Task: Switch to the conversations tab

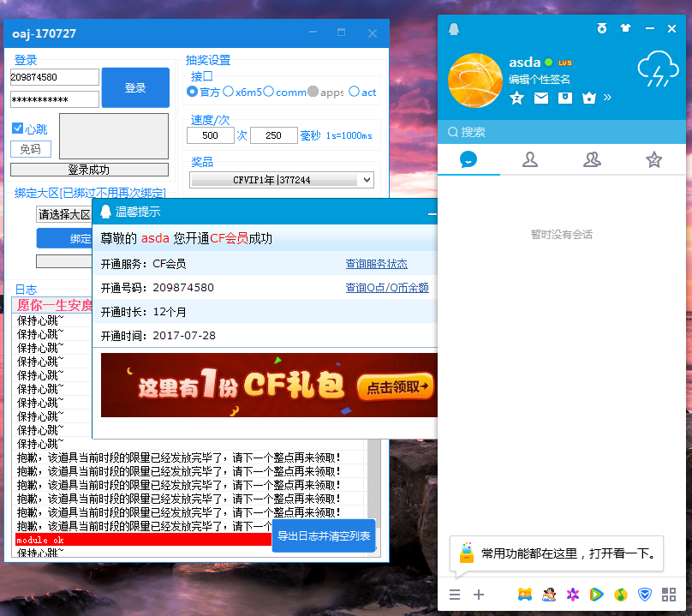Action: 468,159
